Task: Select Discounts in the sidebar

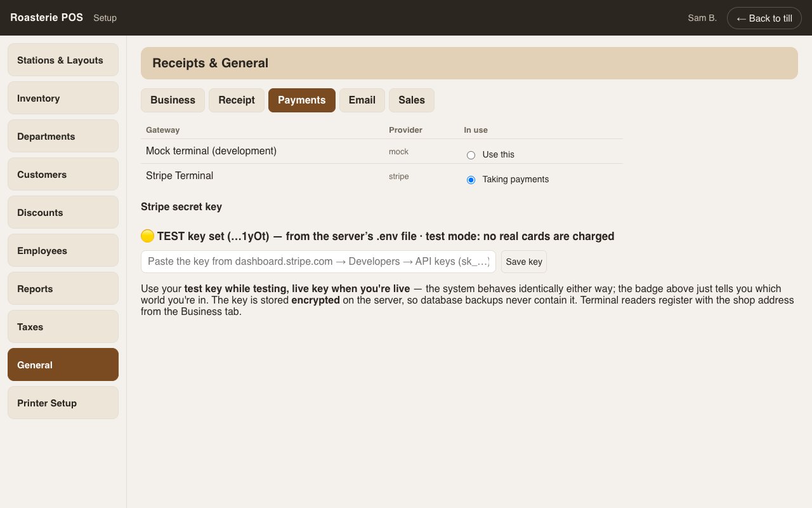Action: pos(63,212)
